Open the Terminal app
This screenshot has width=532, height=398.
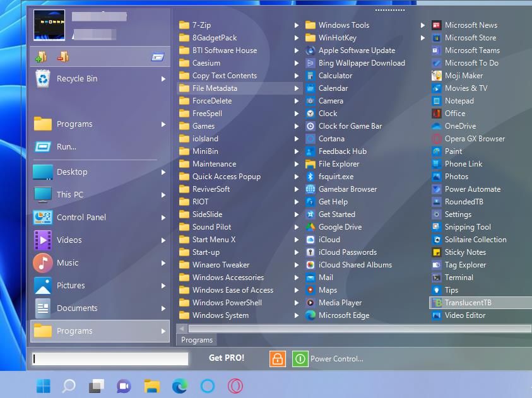pos(452,278)
